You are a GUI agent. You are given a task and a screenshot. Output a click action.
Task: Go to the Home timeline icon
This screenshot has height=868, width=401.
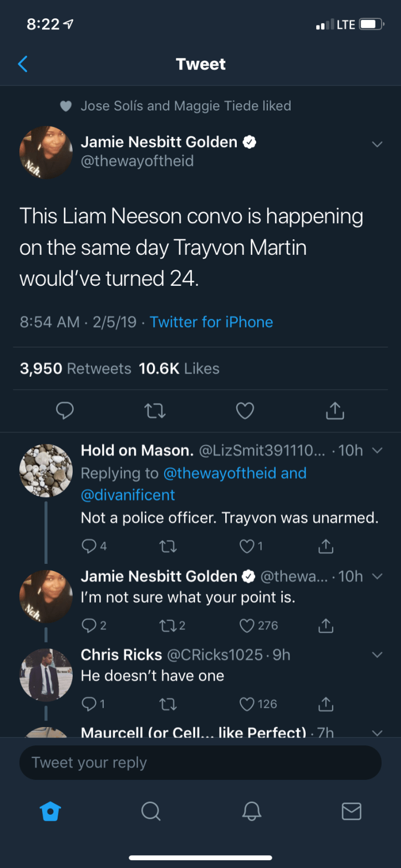point(50,811)
